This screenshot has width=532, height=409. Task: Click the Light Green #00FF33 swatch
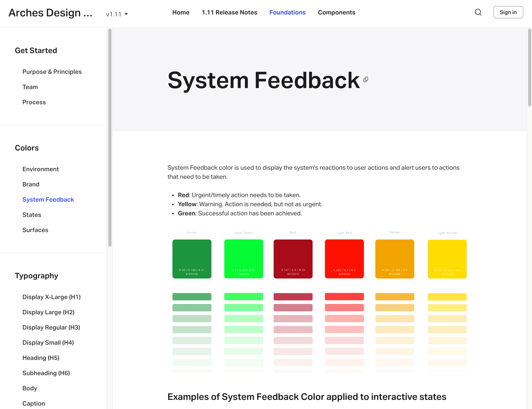243,259
